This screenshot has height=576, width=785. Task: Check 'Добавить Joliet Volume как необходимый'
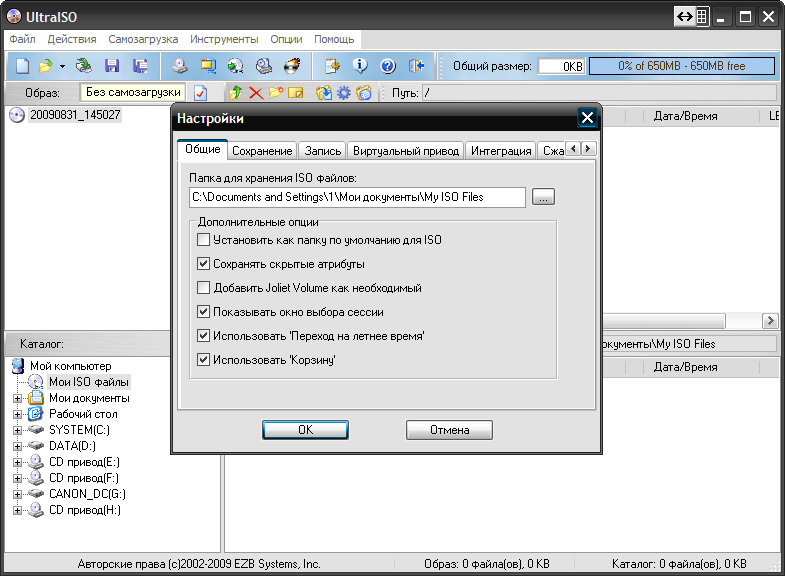click(203, 288)
